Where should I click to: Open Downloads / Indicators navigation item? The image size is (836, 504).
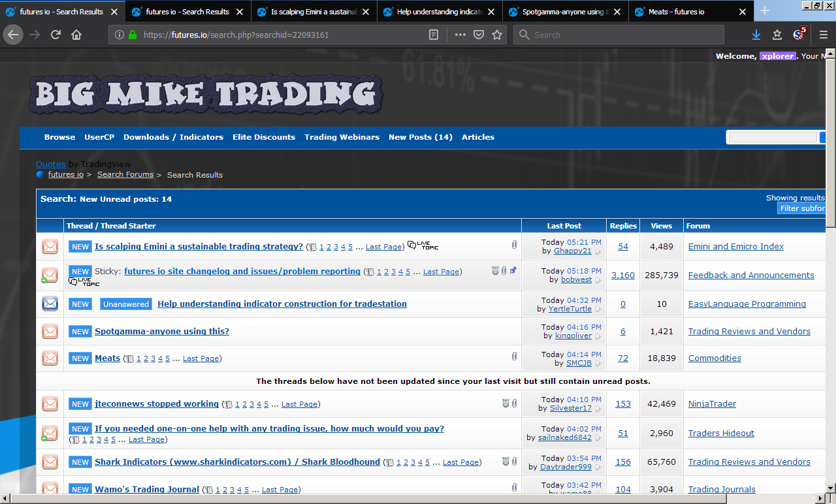(173, 137)
